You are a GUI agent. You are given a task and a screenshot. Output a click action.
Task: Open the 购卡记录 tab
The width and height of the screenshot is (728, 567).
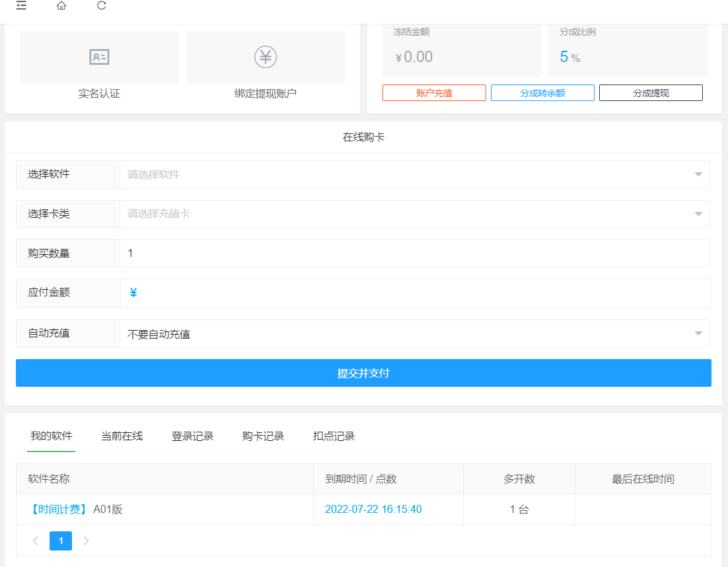click(x=263, y=436)
